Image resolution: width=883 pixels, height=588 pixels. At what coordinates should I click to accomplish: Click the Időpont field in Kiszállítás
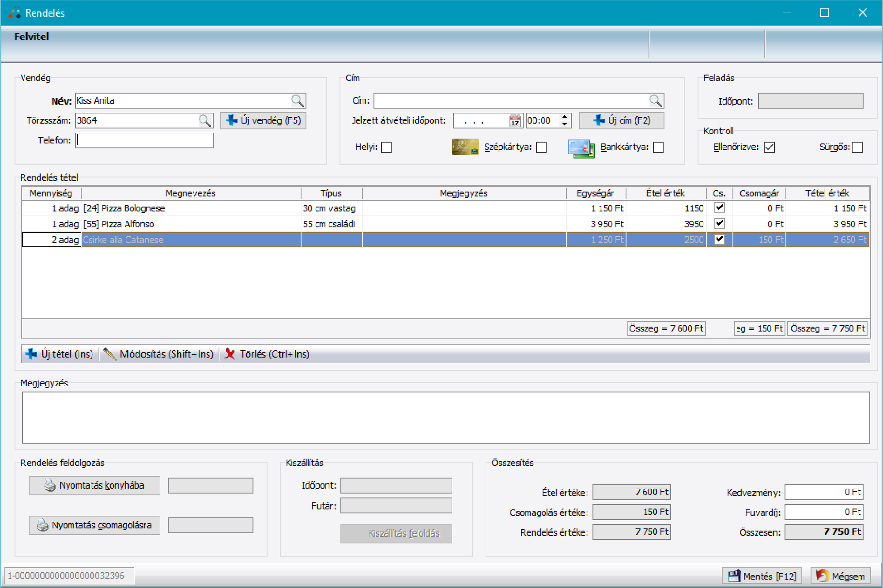396,486
